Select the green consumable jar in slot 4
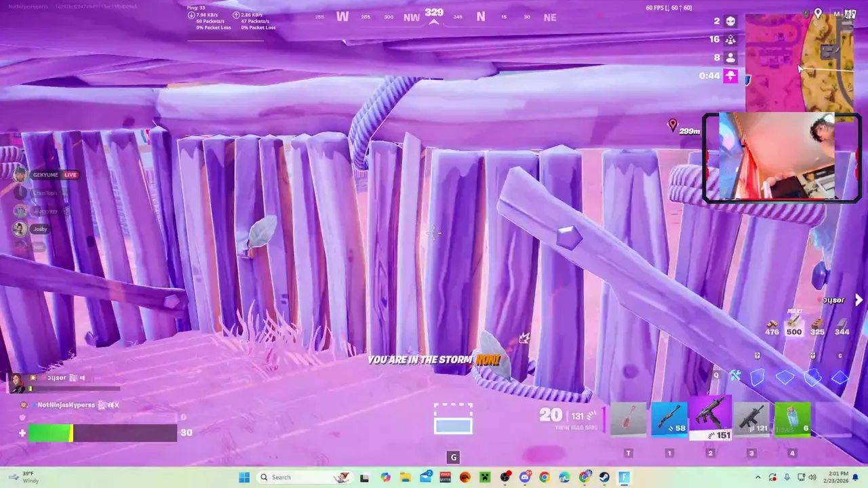Screen dimensions: 868x488 [x=792, y=419]
